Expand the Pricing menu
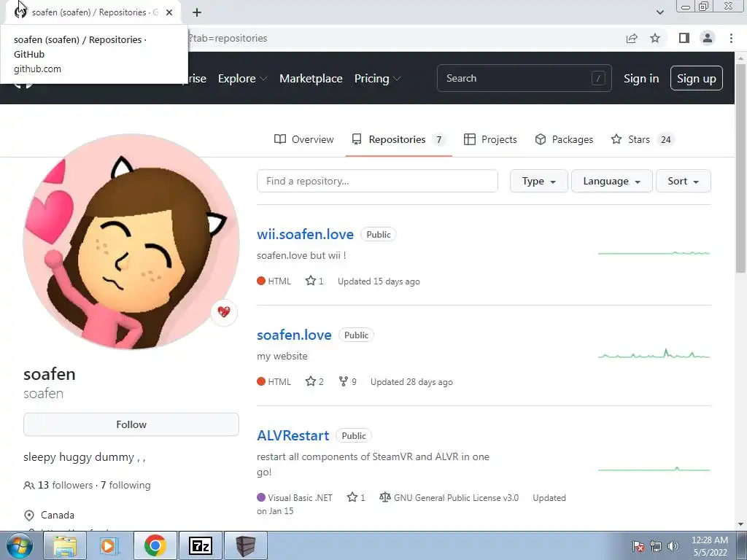Screen dimensions: 747x560 (377, 79)
